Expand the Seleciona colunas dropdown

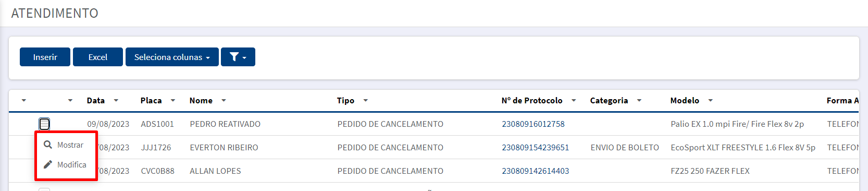pyautogui.click(x=172, y=57)
